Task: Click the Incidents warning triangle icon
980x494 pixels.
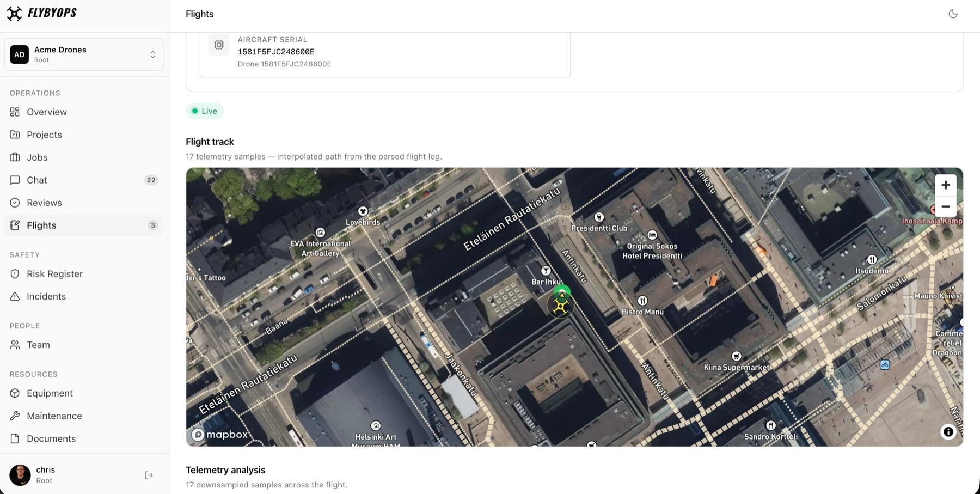Action: 15,296
